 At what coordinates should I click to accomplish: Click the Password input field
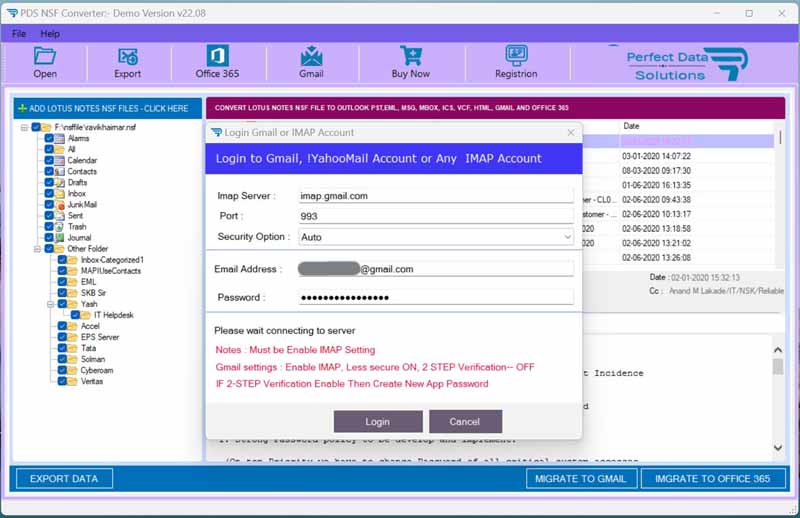tap(436, 297)
